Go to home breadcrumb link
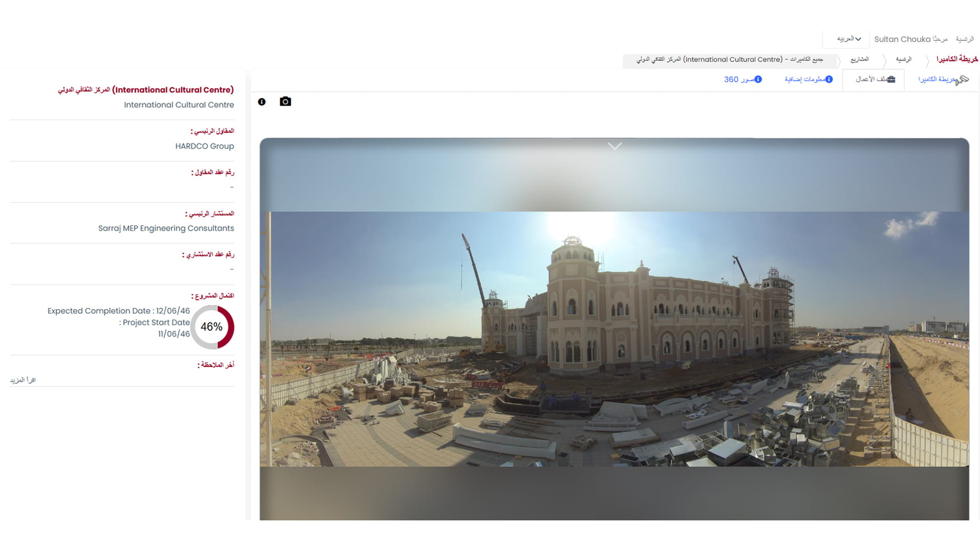The width and height of the screenshot is (980, 551). (x=903, y=60)
